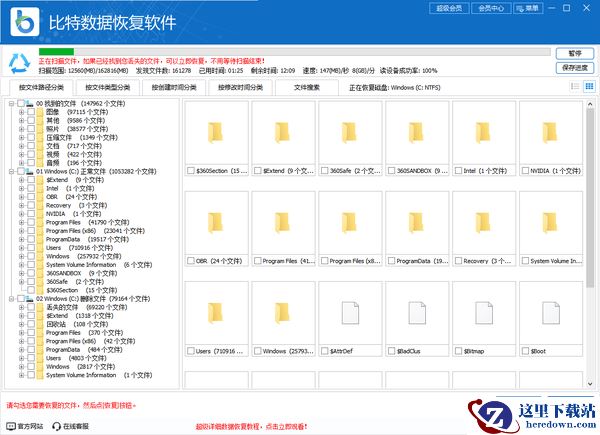Screen dimensions: 600x435
Task: Open the red data recovery tutorial link
Action: click(251, 426)
